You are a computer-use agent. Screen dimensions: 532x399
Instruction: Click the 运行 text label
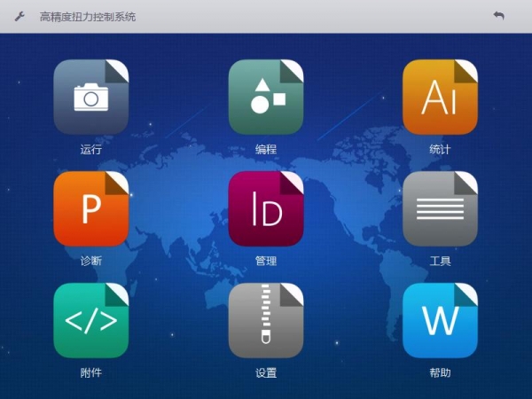click(90, 150)
